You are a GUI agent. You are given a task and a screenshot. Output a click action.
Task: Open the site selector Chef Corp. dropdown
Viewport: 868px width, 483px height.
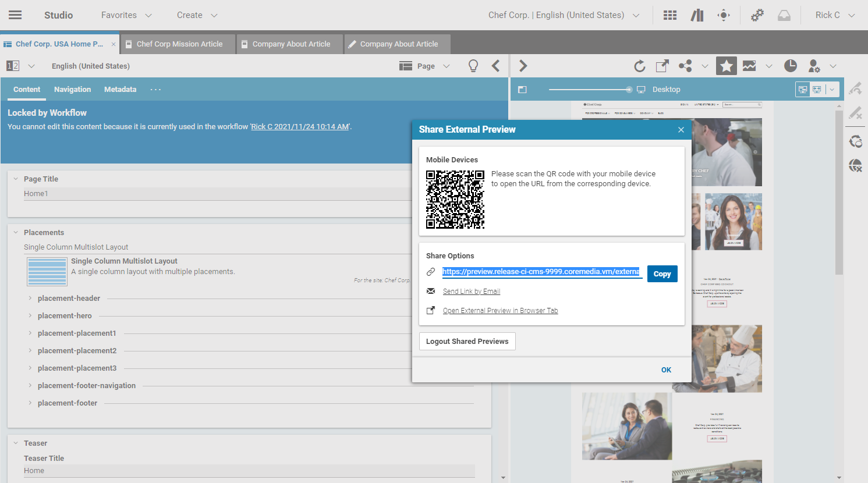(564, 15)
